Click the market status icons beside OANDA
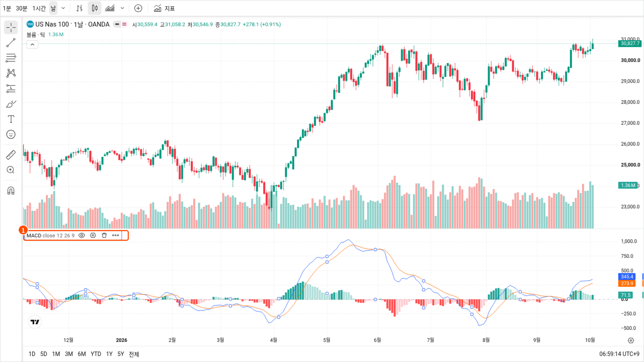Viewport: 644px width, 362px height. click(121, 24)
